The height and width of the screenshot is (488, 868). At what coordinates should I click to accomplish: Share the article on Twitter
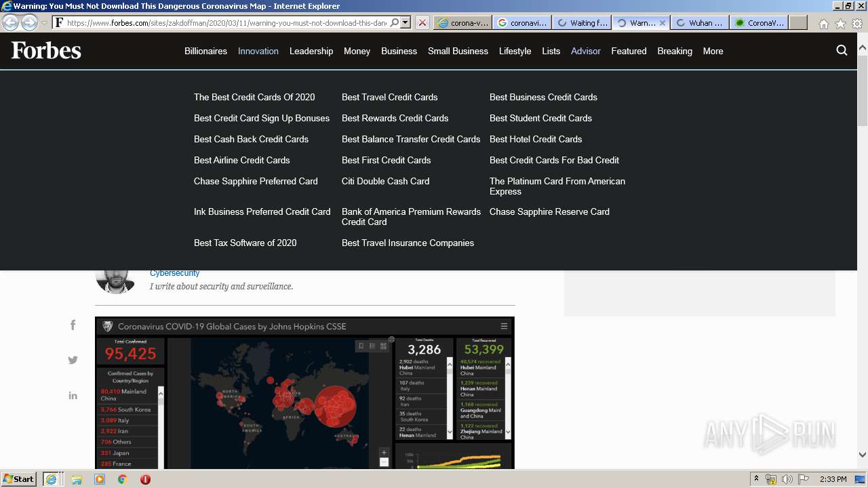click(x=73, y=361)
